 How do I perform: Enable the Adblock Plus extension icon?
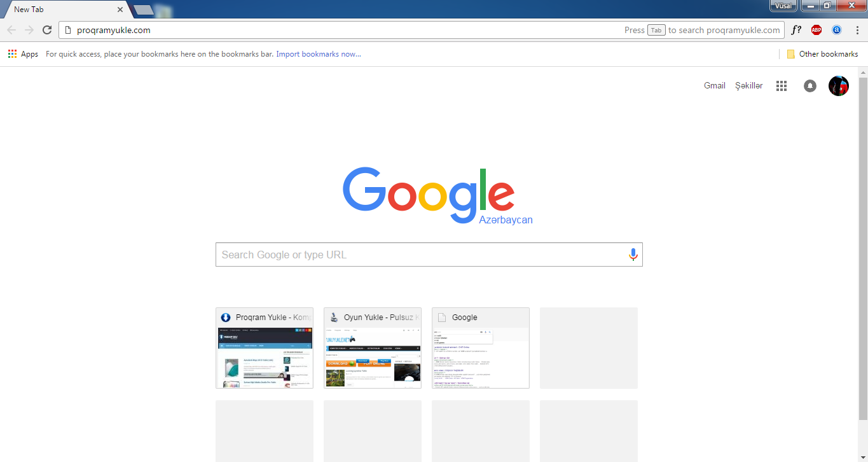tap(816, 29)
